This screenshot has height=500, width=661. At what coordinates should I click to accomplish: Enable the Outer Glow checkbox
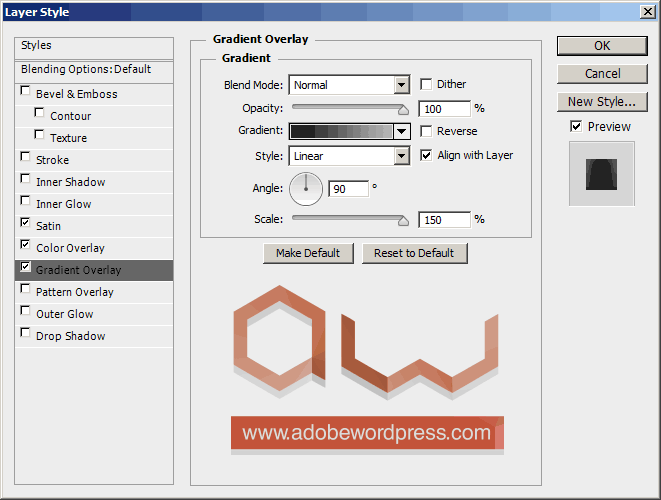pyautogui.click(x=25, y=310)
